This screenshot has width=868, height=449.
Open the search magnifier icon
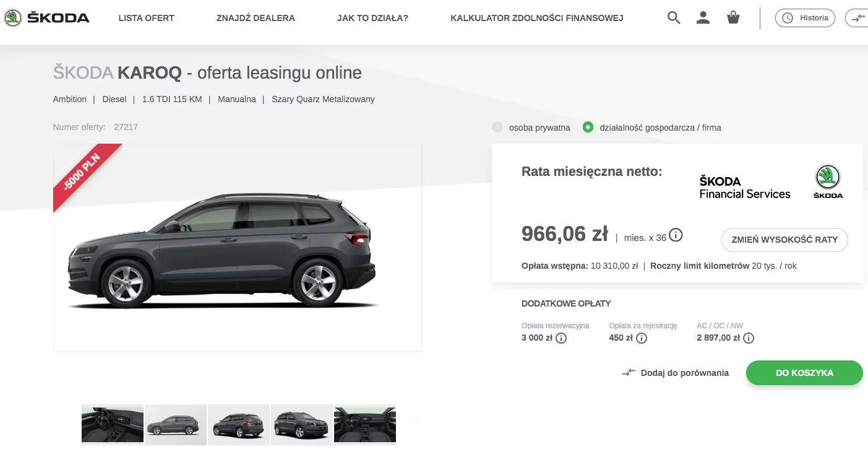(x=674, y=18)
